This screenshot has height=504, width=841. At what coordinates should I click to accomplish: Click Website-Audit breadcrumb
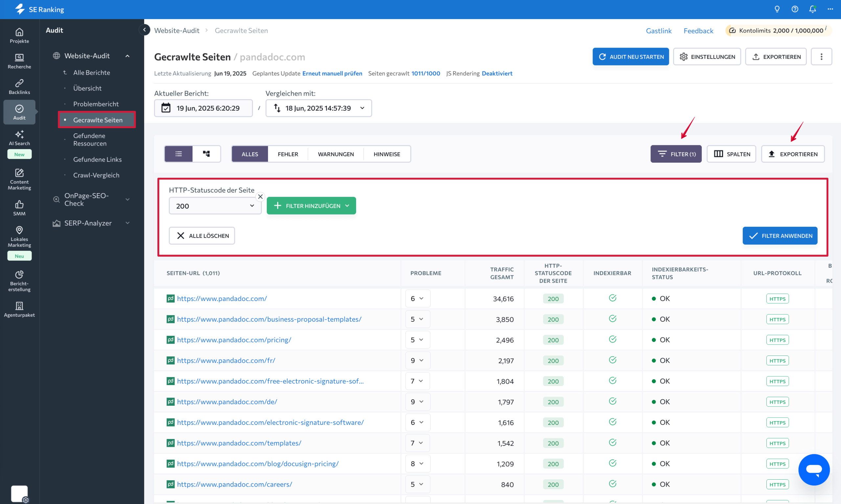(176, 31)
